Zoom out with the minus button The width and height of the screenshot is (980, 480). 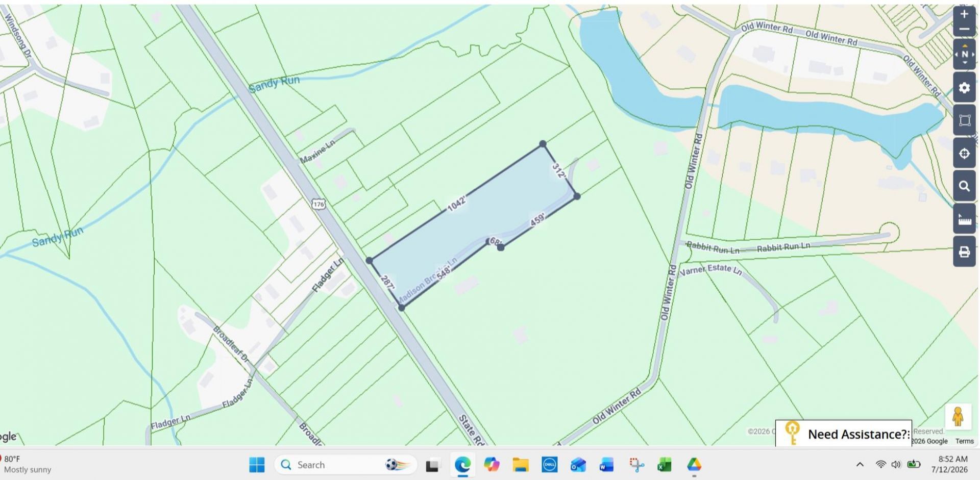(964, 29)
